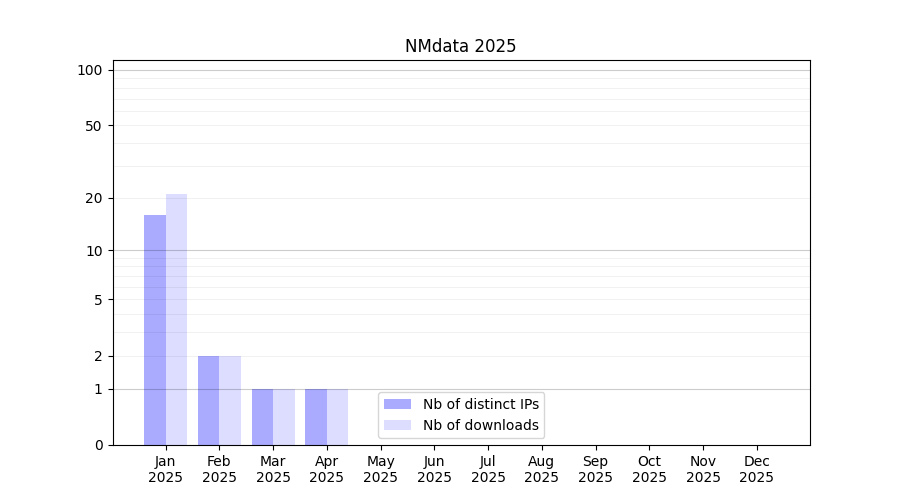
Task: Click the January downloads light bar
Action: coord(177,320)
